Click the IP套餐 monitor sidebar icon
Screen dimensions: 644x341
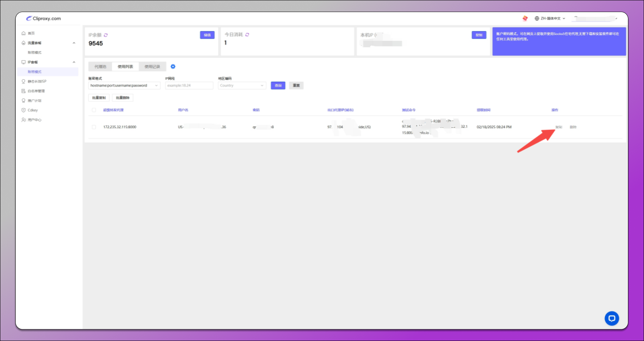click(x=24, y=62)
